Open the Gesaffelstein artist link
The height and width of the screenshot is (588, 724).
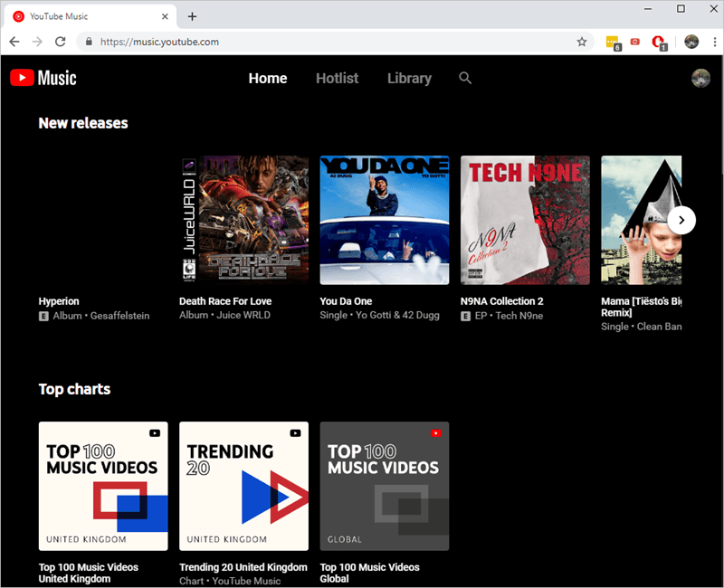point(119,316)
